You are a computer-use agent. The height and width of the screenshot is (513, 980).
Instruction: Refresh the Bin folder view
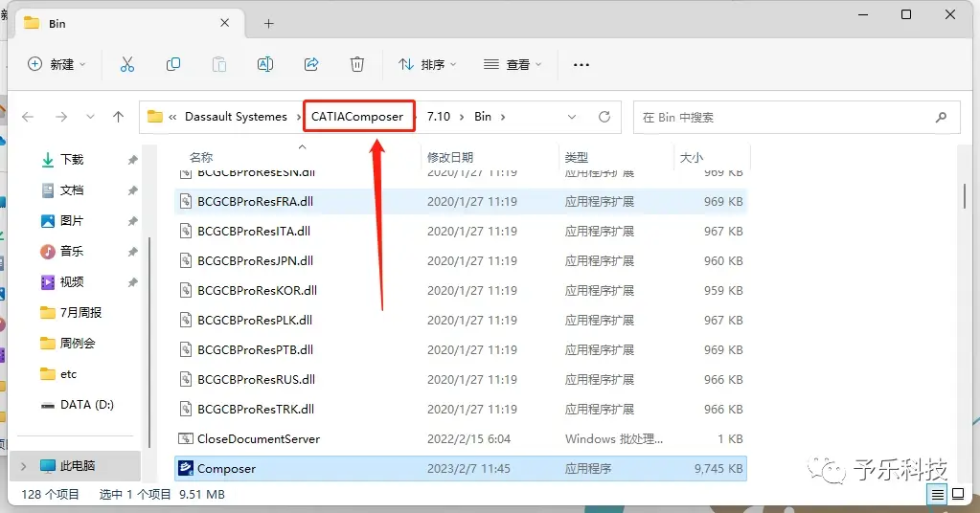[x=604, y=117]
